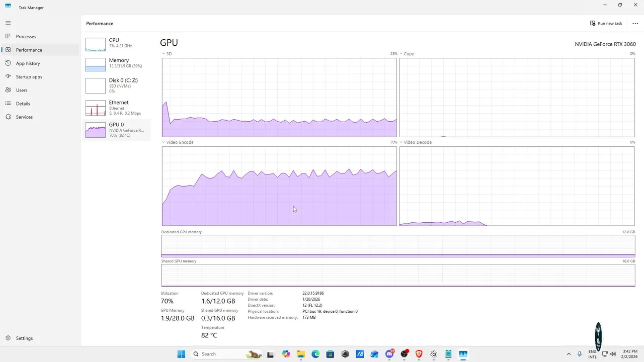Image resolution: width=644 pixels, height=362 pixels.
Task: Open the white gear-ring app on taskbar
Action: [434, 354]
